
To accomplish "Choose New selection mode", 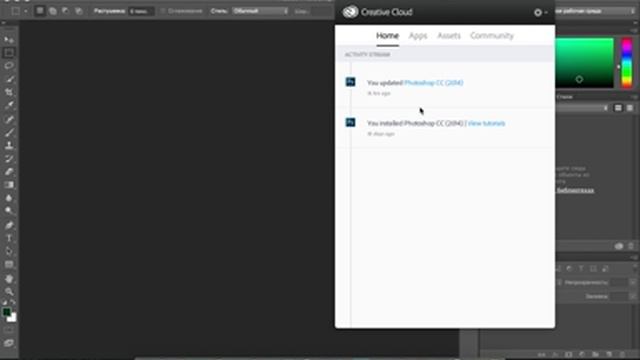I will coord(40,11).
